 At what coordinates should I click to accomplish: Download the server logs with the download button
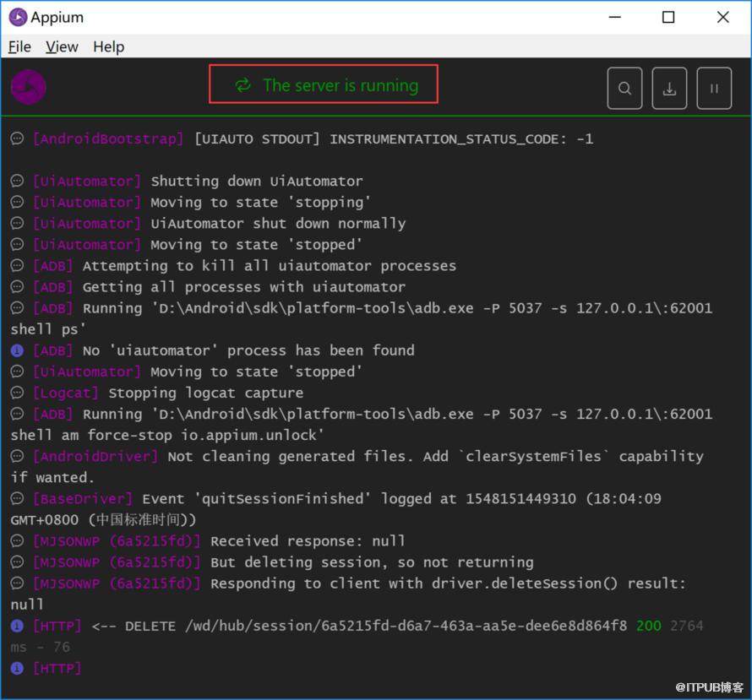tap(669, 88)
